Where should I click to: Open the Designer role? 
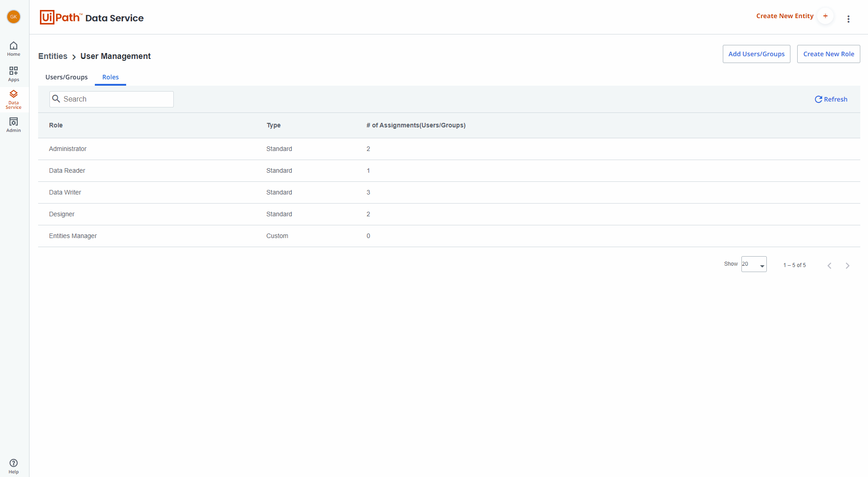click(x=449, y=214)
